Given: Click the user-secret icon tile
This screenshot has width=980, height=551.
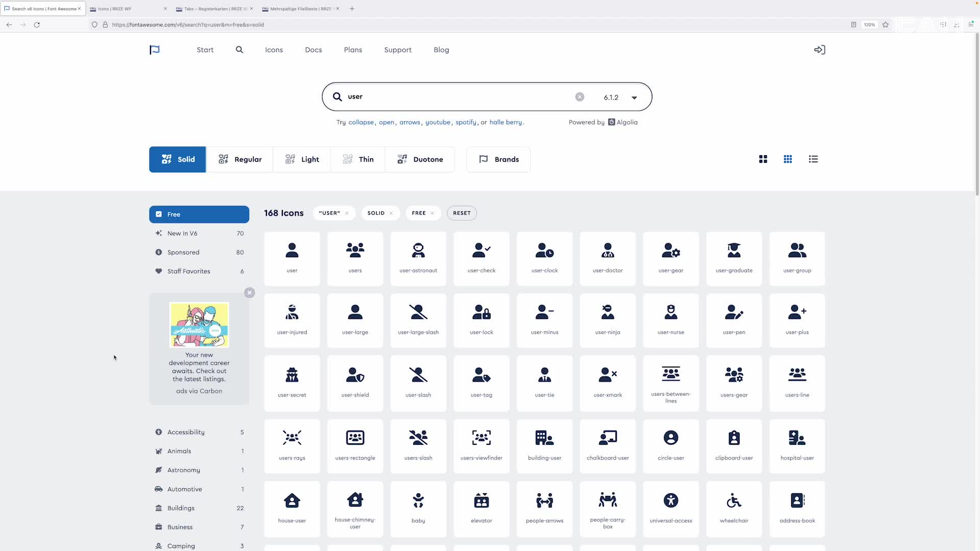Looking at the screenshot, I should pyautogui.click(x=292, y=383).
